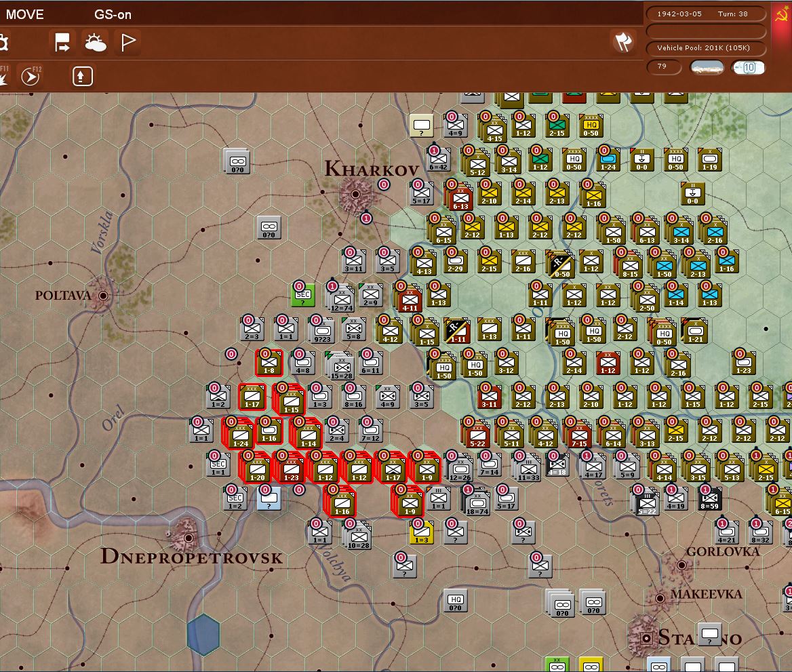Select the Soviet 1-21 motorized unit
Image resolution: width=792 pixels, height=672 pixels.
pyautogui.click(x=696, y=332)
